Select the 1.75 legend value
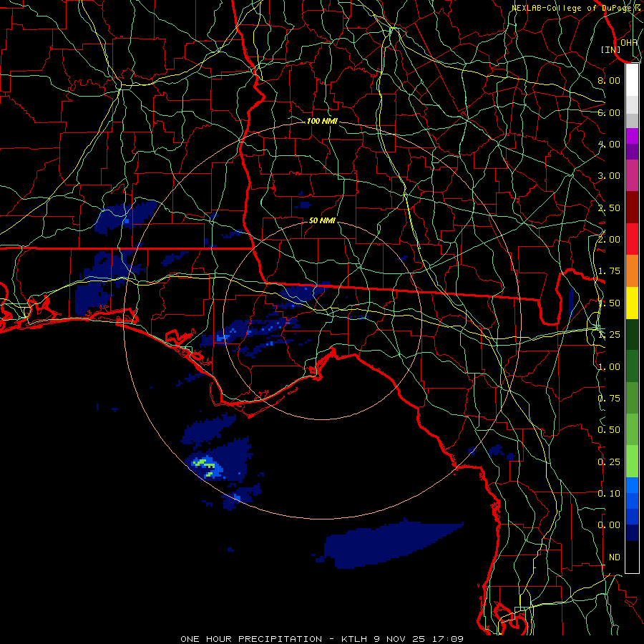This screenshot has height=644, width=644. pos(609,271)
